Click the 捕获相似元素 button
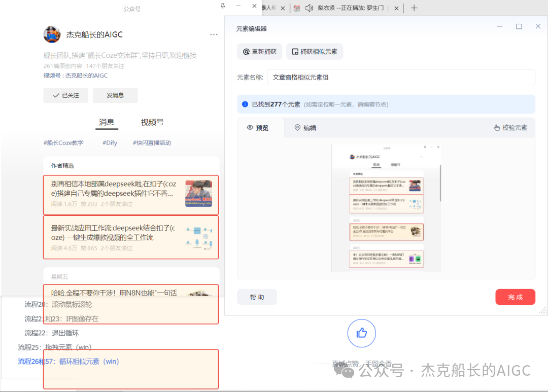 (x=315, y=52)
